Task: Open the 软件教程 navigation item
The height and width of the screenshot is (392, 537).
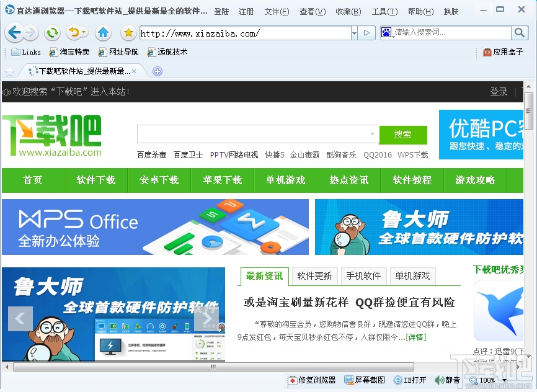Action: pos(412,180)
